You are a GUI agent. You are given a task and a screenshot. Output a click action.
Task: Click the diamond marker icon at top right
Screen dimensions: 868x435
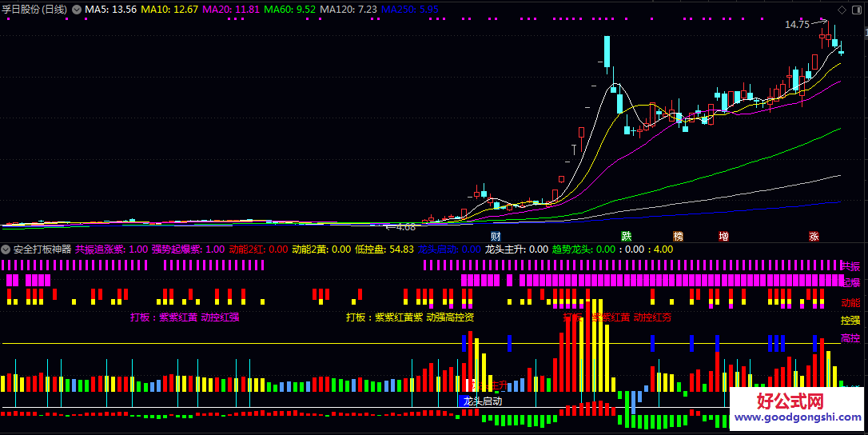(x=842, y=10)
